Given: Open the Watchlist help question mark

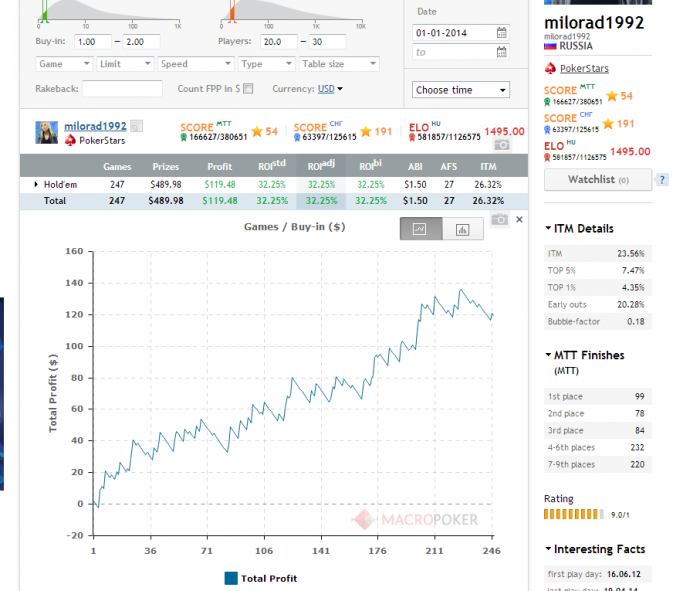Looking at the screenshot, I should (x=662, y=180).
